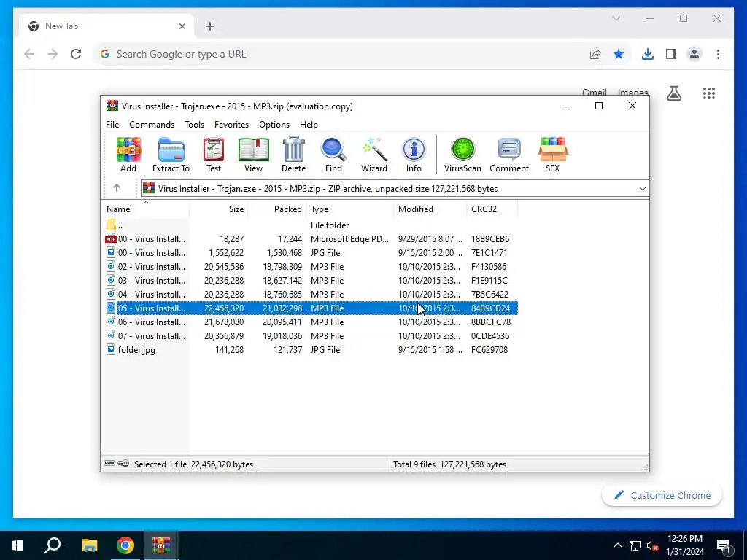
Task: Sort by the Type column header
Action: point(350,209)
